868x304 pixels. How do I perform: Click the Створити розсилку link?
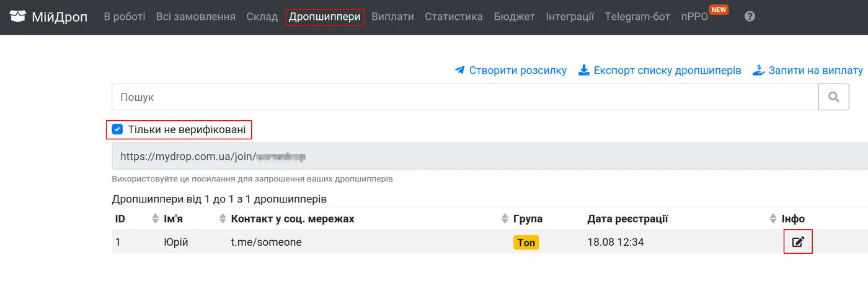(x=518, y=71)
